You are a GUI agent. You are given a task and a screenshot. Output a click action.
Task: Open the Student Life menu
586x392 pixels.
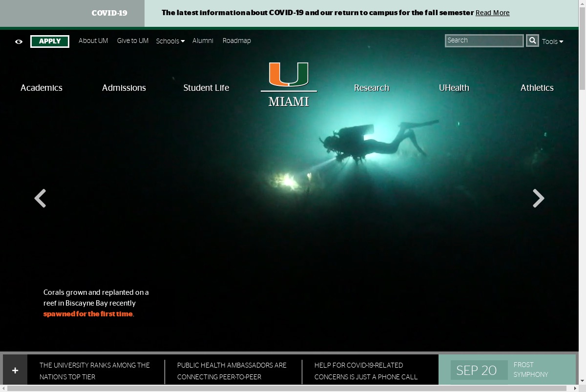pos(206,88)
